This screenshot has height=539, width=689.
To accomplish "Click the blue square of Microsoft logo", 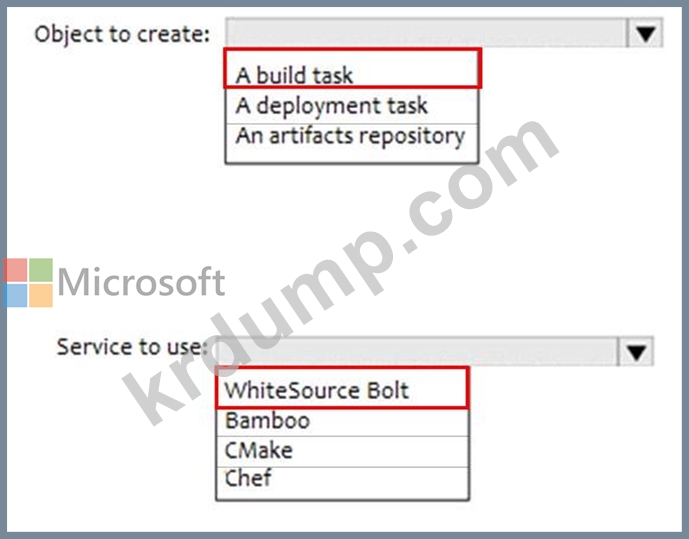I will pyautogui.click(x=15, y=295).
